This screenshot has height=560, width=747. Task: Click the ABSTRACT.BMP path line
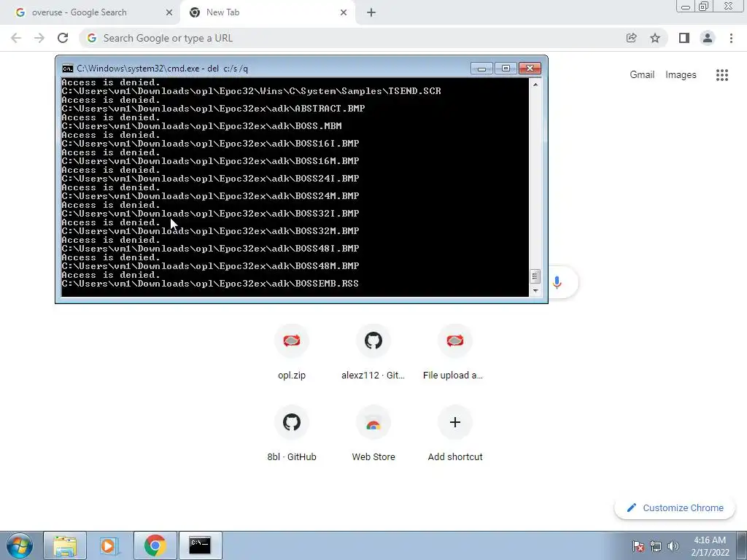coord(213,109)
